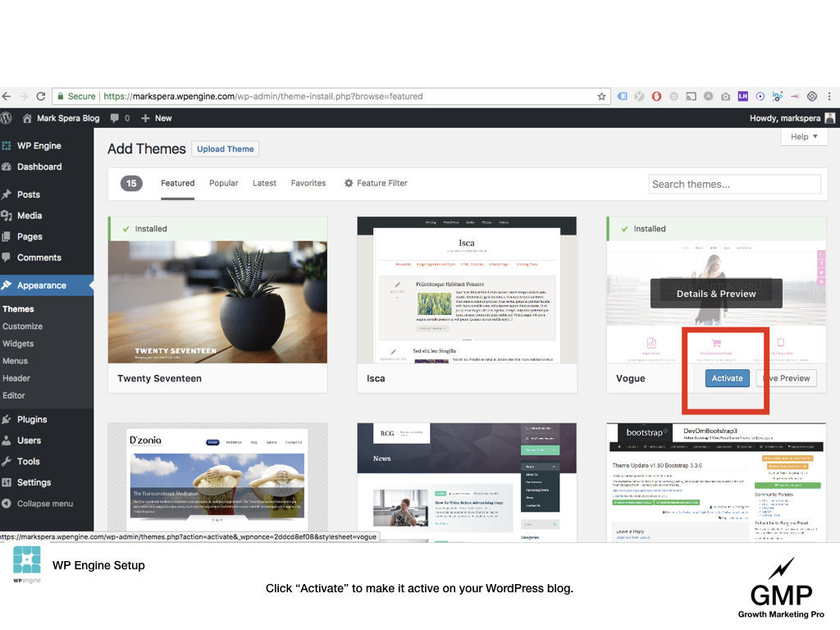Click the plus New item in admin bar

[157, 118]
